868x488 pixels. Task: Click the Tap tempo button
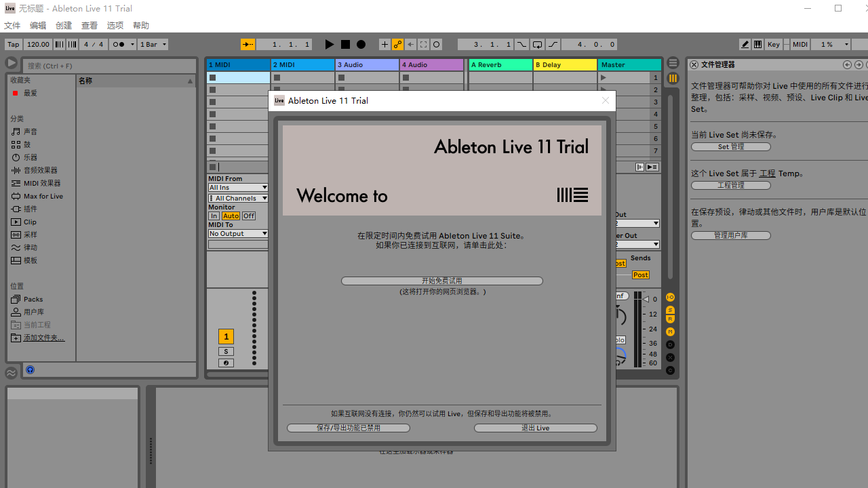coord(13,44)
